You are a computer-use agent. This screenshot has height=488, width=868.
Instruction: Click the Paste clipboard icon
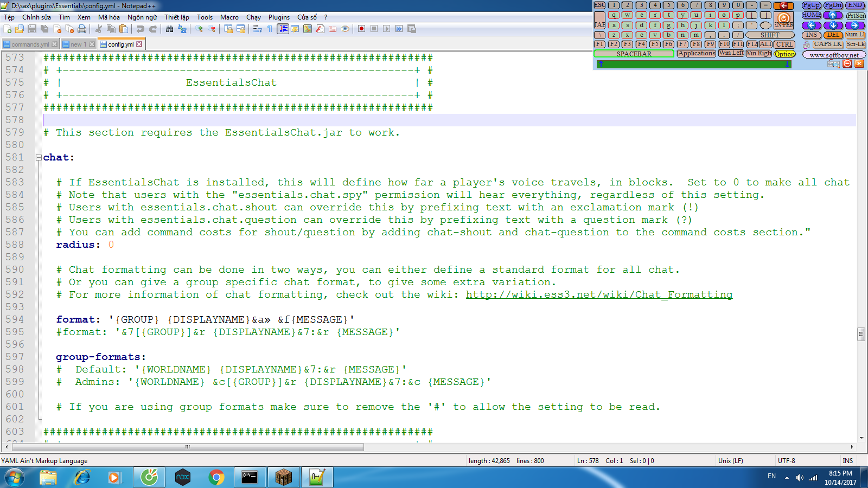124,29
